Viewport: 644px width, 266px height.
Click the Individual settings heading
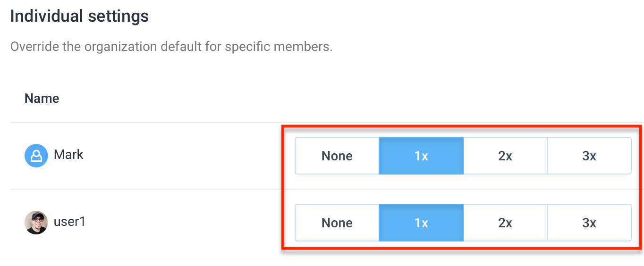coord(79,17)
